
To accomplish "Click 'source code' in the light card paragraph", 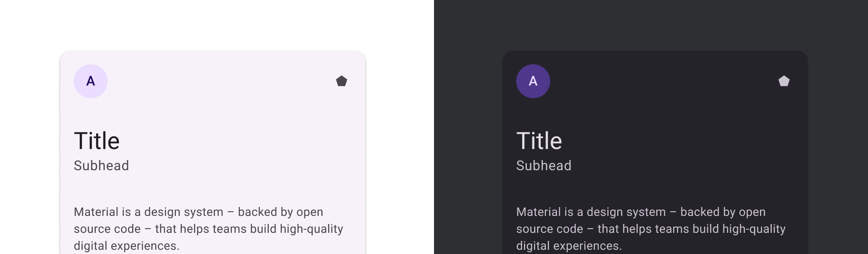I will tap(107, 229).
